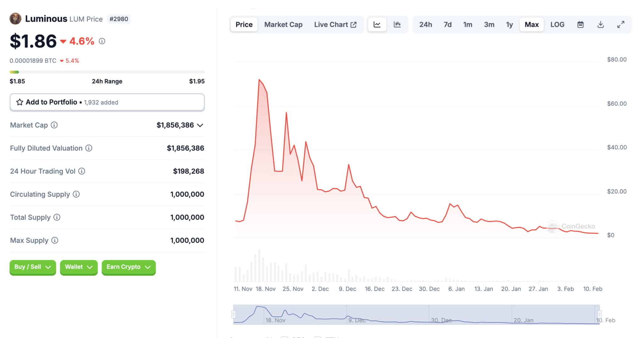The image size is (644, 338).
Task: Set chart range to Max
Action: pos(532,25)
